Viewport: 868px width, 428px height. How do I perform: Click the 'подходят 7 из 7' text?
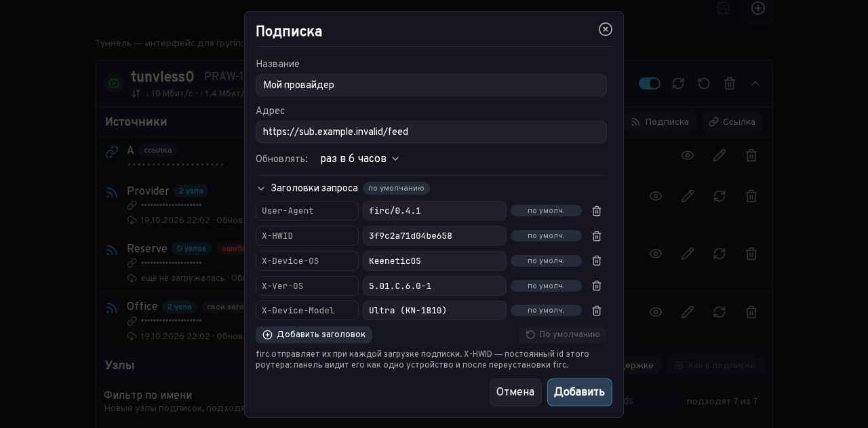(722, 402)
